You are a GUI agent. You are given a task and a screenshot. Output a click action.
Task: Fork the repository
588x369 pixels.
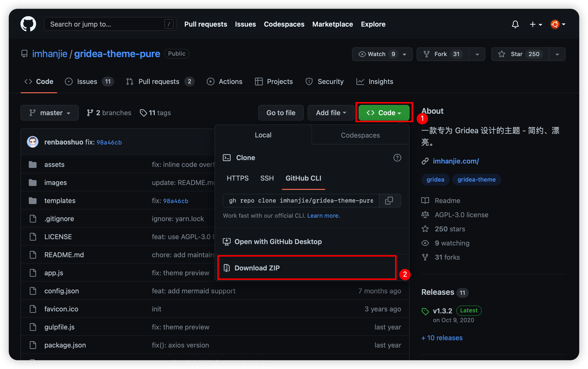[443, 54]
